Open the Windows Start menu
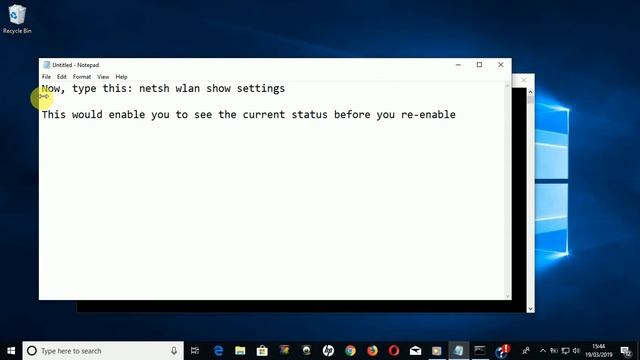 point(11,351)
